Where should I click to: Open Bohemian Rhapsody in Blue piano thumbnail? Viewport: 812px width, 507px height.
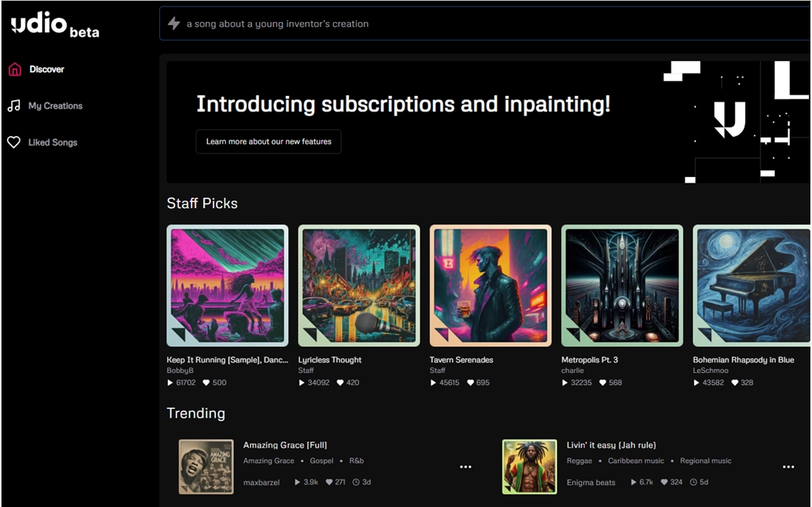tap(752, 286)
